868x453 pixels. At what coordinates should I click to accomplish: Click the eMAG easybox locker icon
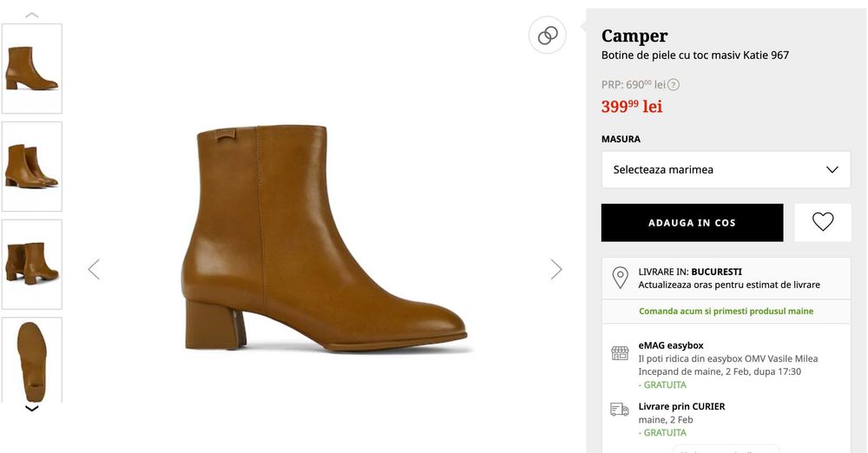coord(620,352)
